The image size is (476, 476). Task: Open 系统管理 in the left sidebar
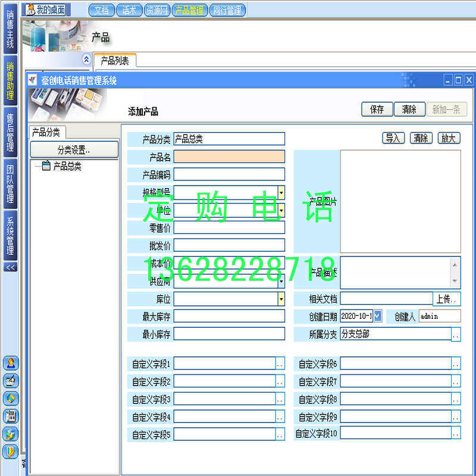point(10,236)
